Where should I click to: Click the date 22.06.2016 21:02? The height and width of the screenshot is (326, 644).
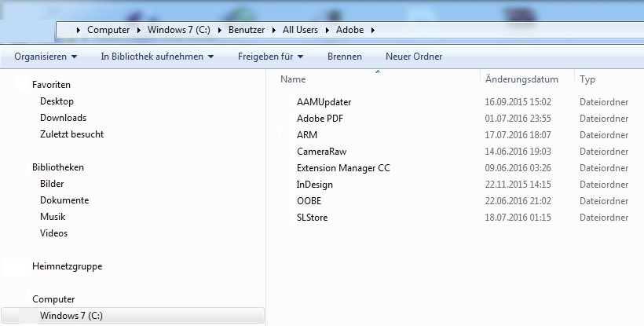pos(518,201)
